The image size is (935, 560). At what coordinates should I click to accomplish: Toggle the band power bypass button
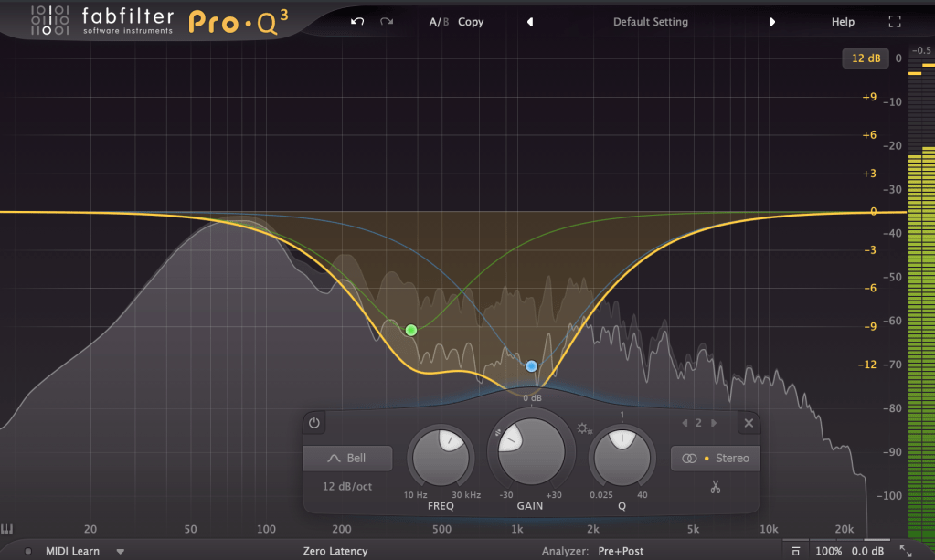tap(314, 423)
